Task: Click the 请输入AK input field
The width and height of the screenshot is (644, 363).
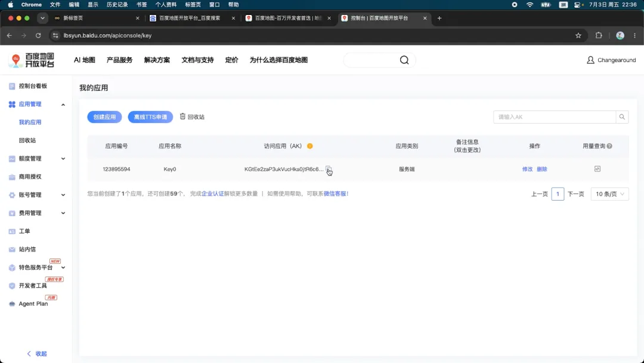Action: click(555, 117)
